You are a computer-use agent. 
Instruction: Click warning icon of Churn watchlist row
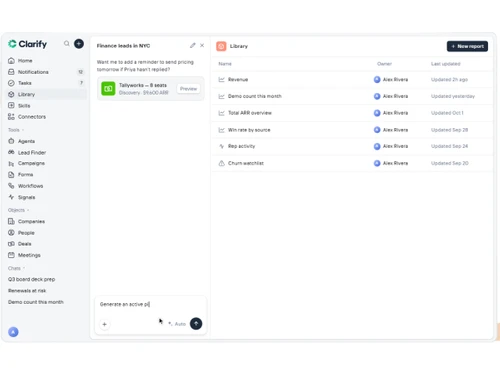[222, 163]
